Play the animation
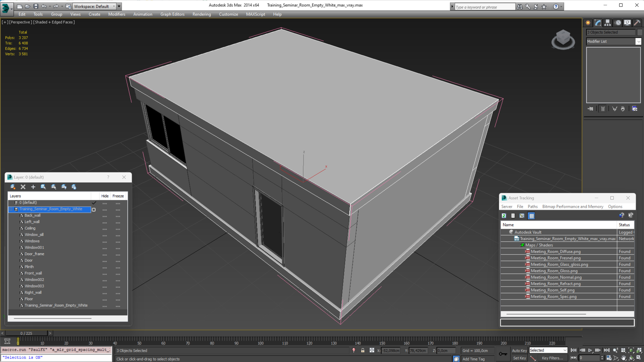 pos(590,350)
